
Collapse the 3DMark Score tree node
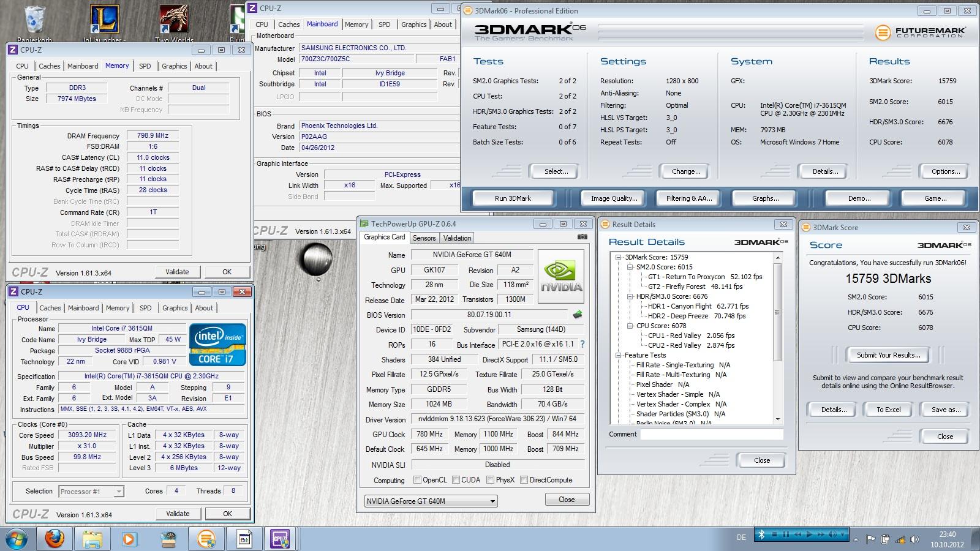(x=619, y=257)
